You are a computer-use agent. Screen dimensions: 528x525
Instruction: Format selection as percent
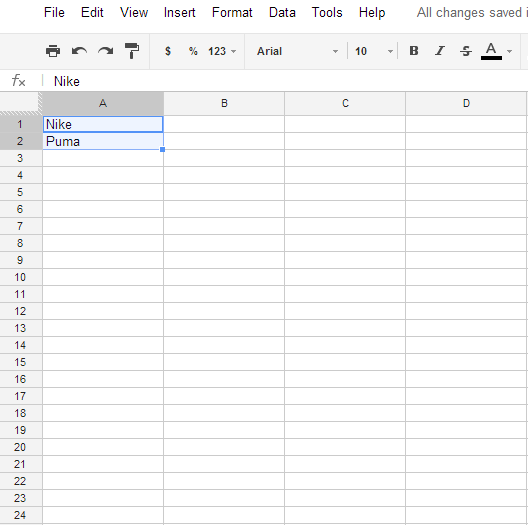pos(193,51)
